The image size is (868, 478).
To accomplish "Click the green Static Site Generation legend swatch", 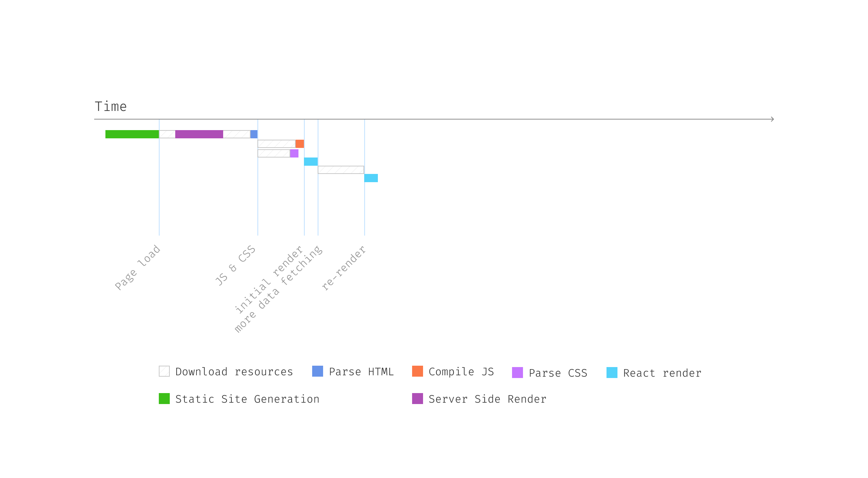I will tap(164, 399).
